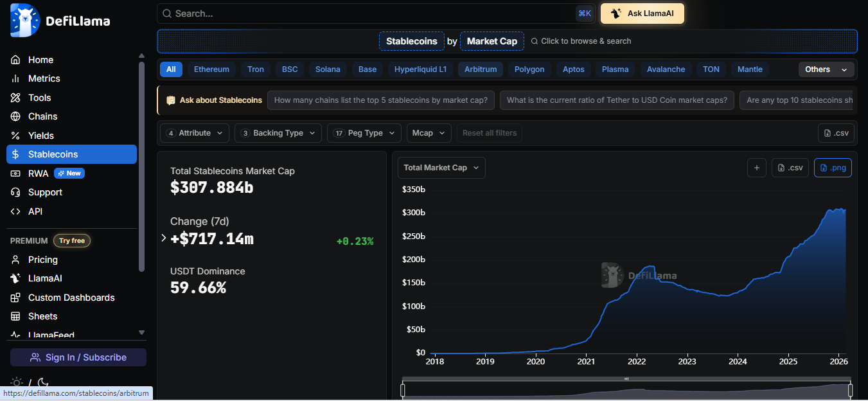
Task: Expand the Others chains dropdown
Action: pyautogui.click(x=826, y=69)
